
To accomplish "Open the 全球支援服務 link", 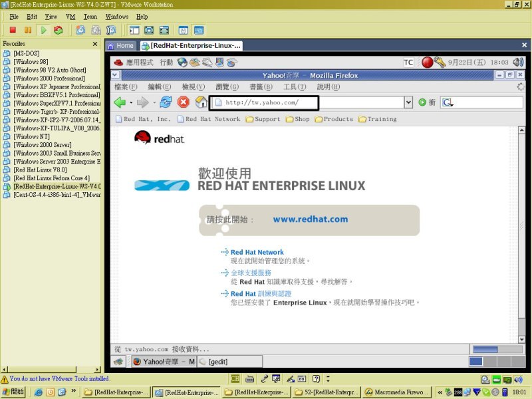I will click(x=251, y=273).
